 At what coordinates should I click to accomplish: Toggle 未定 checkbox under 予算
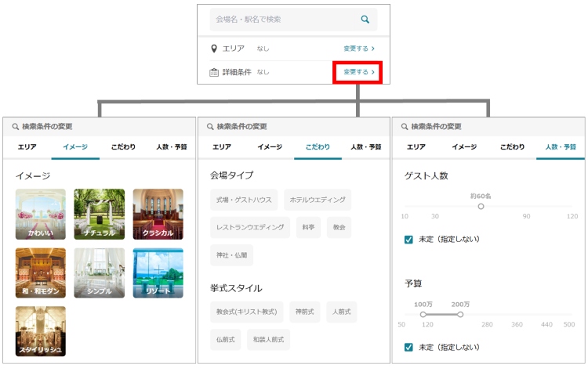point(408,347)
